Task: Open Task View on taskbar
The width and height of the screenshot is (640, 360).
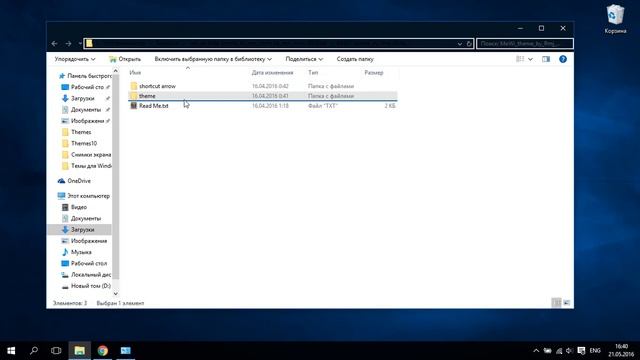Action: click(56, 351)
